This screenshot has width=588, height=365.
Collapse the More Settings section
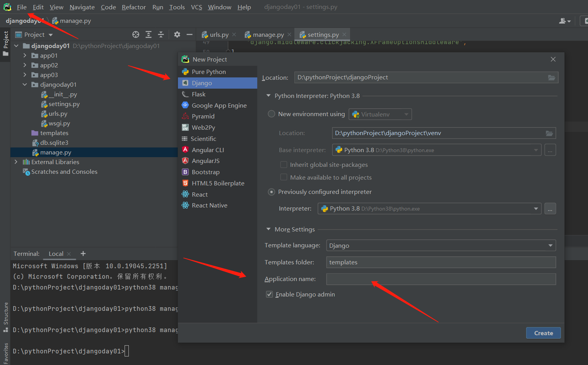pyautogui.click(x=268, y=229)
